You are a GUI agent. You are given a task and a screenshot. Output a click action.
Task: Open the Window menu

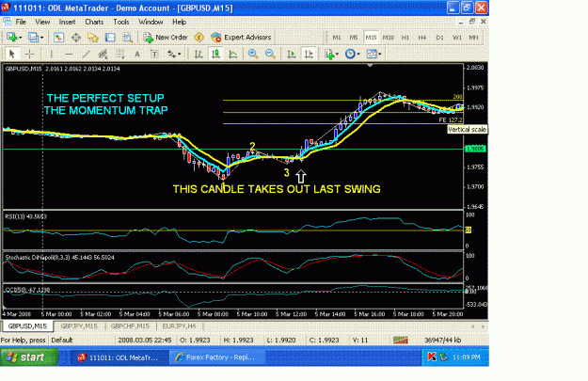(x=151, y=22)
